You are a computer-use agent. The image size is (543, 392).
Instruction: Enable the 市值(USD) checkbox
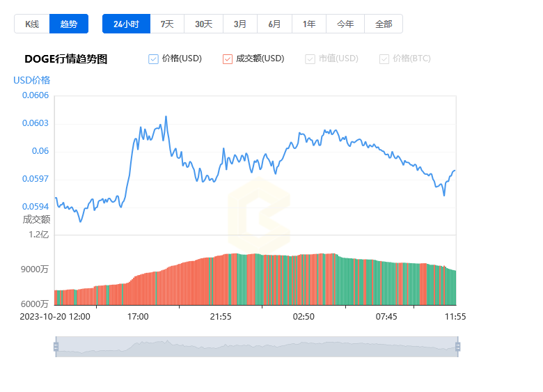310,59
